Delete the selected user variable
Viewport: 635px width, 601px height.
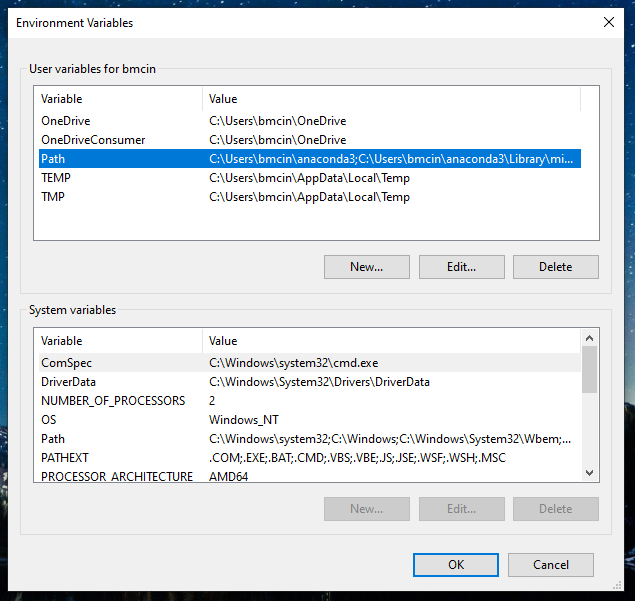[x=555, y=267]
